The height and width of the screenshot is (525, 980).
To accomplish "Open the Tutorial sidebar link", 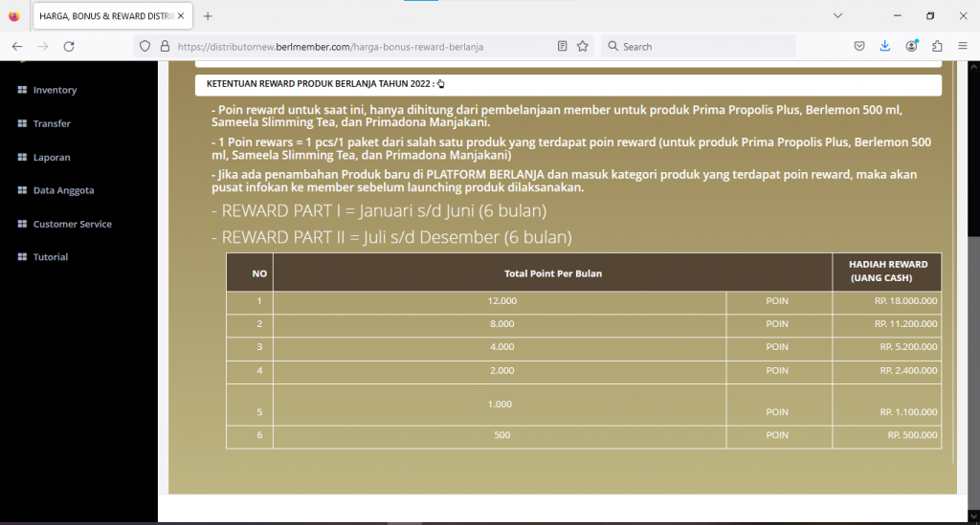I will tap(51, 257).
